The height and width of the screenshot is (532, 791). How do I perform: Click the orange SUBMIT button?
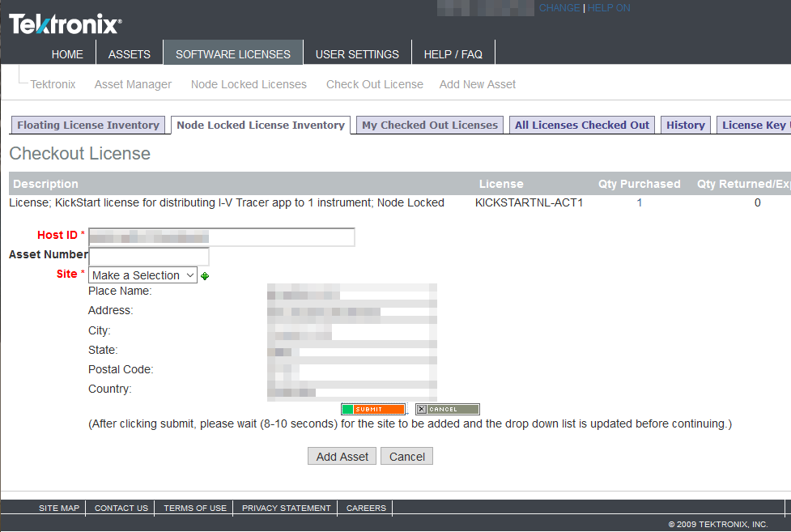[x=373, y=410]
